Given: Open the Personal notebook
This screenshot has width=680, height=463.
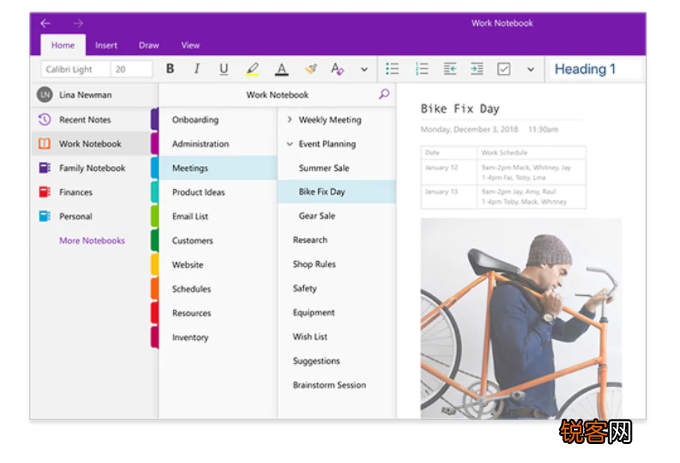Looking at the screenshot, I should coord(91,216).
